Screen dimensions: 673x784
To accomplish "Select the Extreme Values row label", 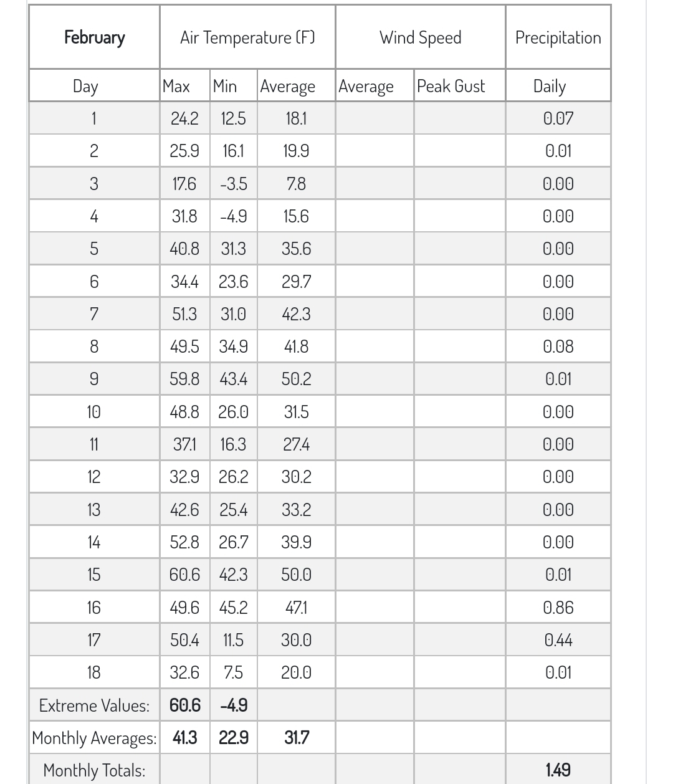I will 94,705.
